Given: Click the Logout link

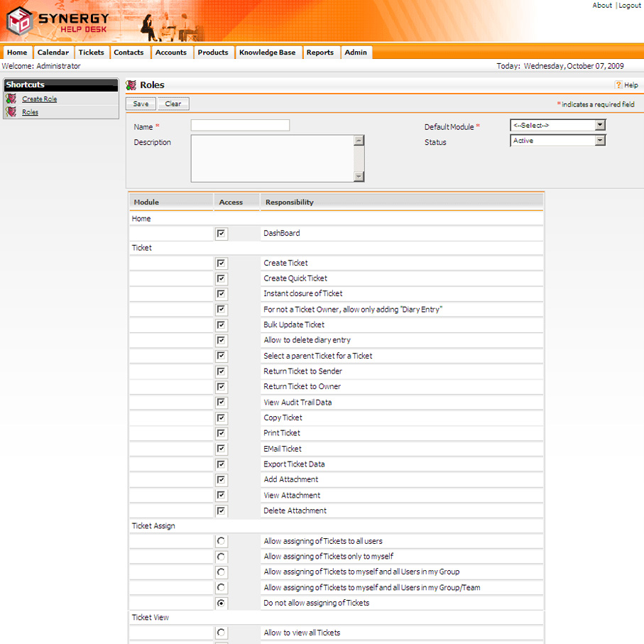Looking at the screenshot, I should [629, 6].
